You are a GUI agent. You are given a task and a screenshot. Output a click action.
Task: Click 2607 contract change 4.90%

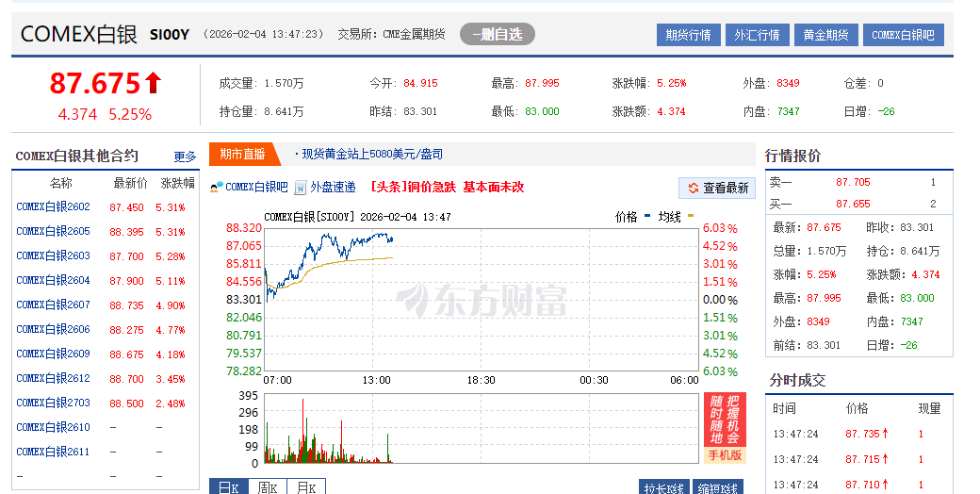click(170, 305)
